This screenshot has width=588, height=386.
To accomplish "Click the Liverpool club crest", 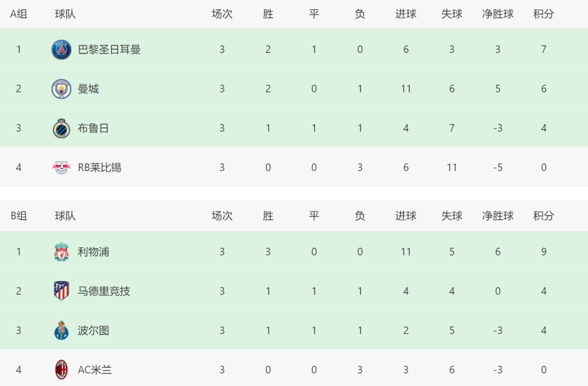I will pos(61,252).
